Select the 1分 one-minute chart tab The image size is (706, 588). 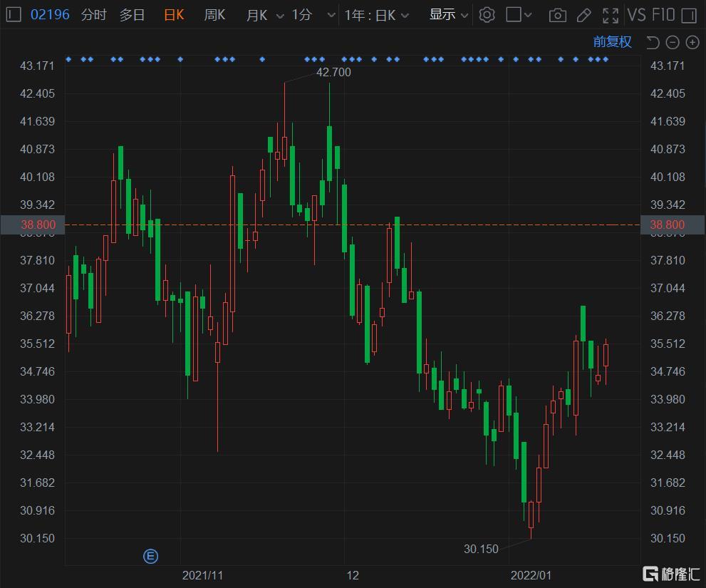click(301, 15)
